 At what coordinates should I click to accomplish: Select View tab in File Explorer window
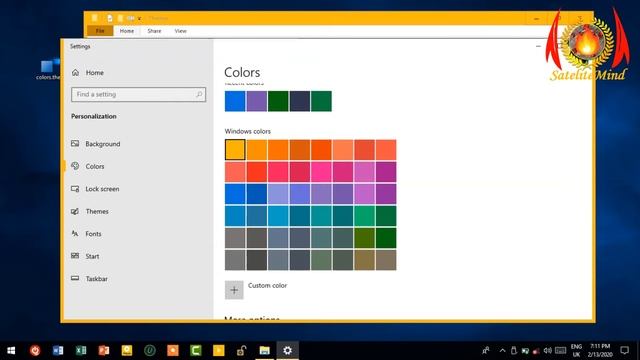click(x=180, y=31)
